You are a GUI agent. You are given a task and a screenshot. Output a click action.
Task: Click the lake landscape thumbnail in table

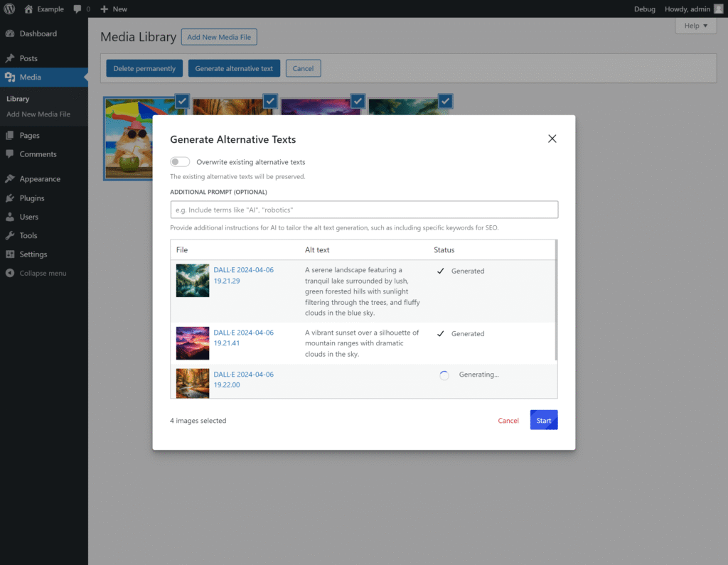(193, 281)
